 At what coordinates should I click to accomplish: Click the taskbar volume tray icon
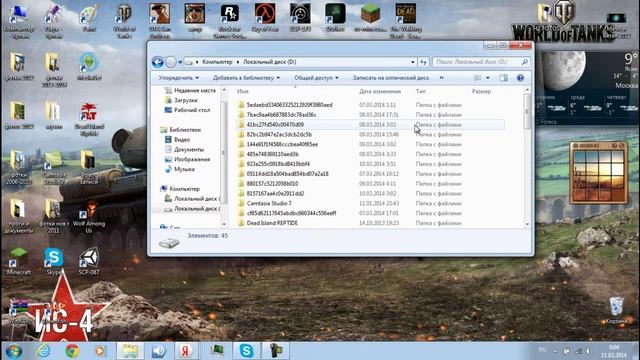coord(588,351)
